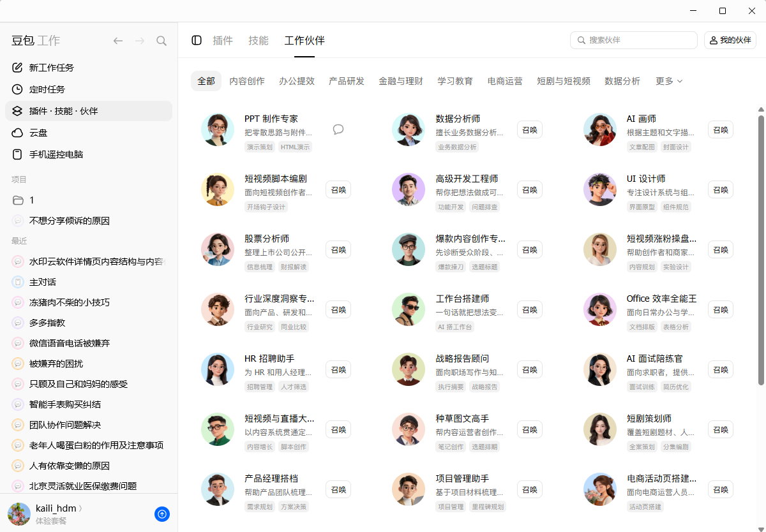The image size is (766, 532).
Task: Open 手机遥控电脑 option
Action: [x=89, y=154]
